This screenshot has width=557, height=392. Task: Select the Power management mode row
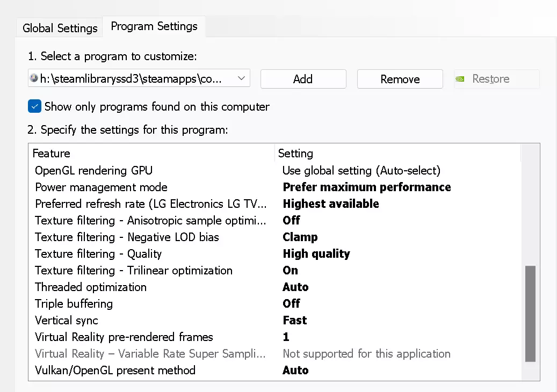[x=101, y=187]
